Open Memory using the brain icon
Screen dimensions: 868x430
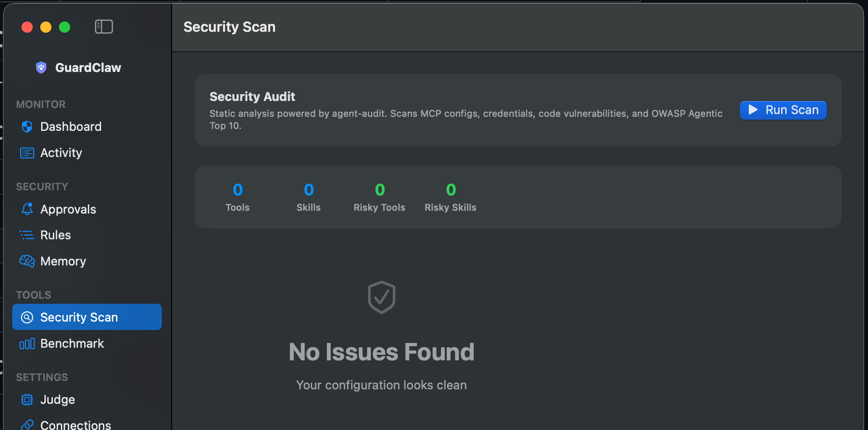27,261
